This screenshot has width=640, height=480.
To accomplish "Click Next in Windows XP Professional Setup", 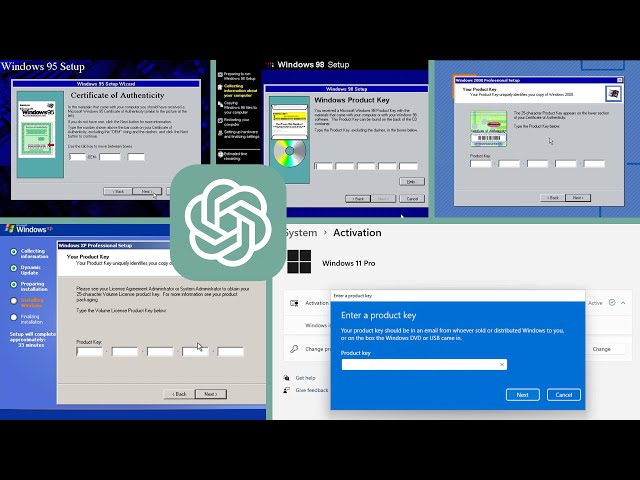I will tap(211, 394).
